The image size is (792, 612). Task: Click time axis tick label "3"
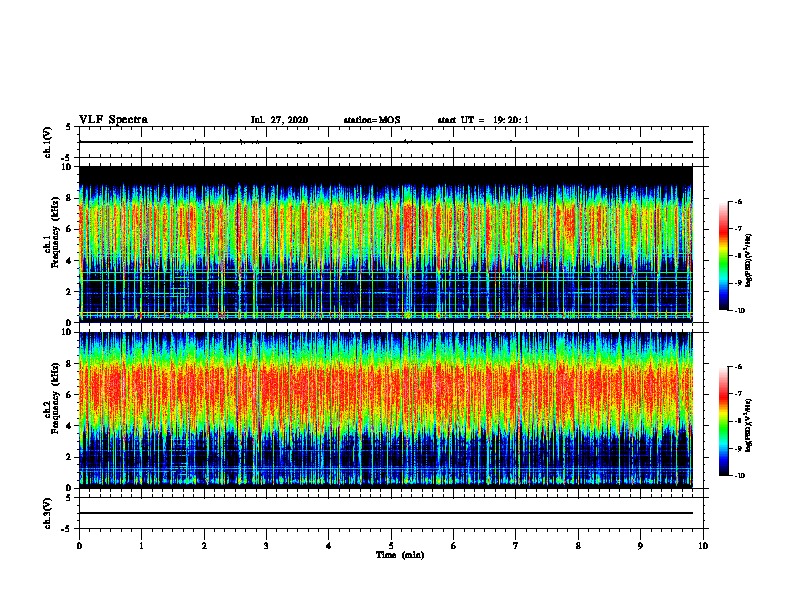tap(266, 546)
